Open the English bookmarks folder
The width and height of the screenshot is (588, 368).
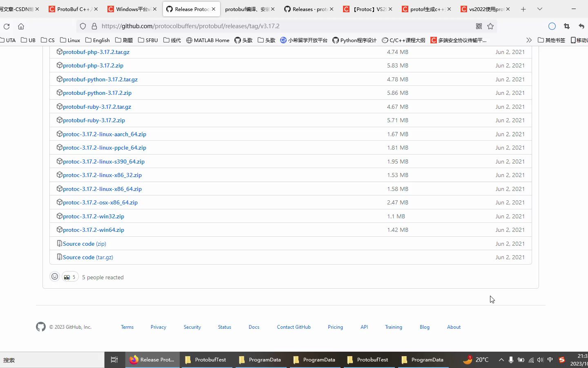(98, 40)
